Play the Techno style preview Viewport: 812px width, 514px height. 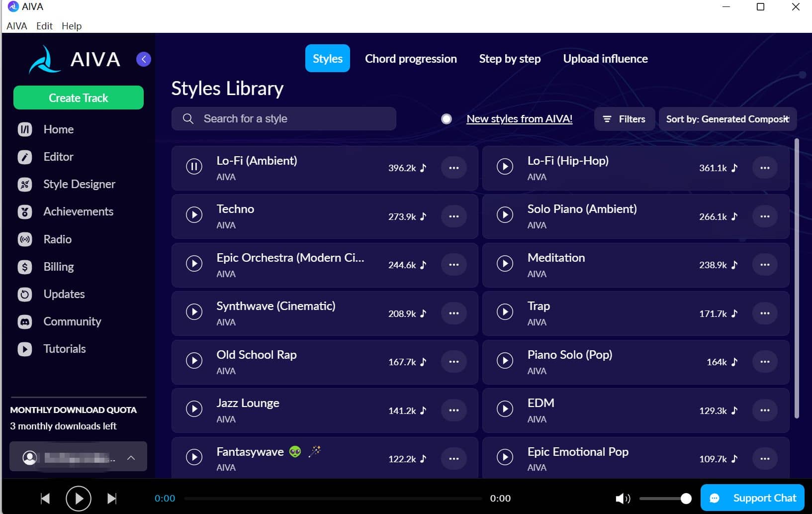194,215
